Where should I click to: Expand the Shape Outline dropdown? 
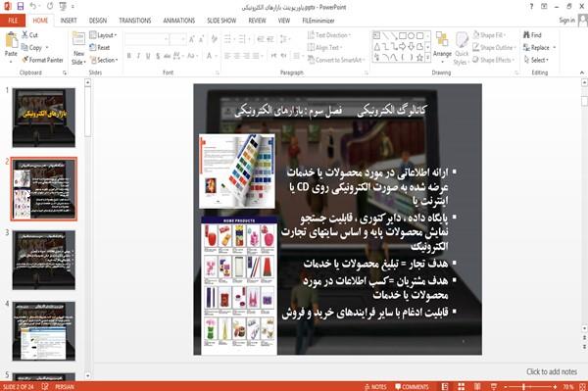click(494, 48)
